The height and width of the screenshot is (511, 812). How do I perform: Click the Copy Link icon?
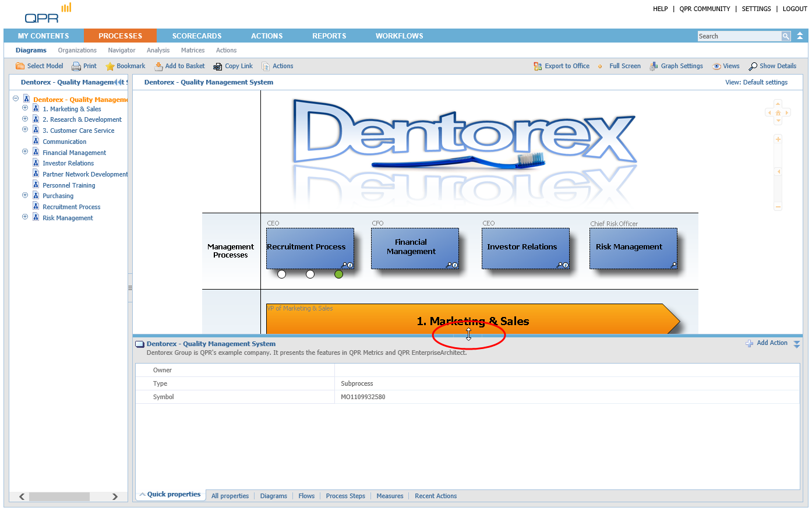click(218, 66)
